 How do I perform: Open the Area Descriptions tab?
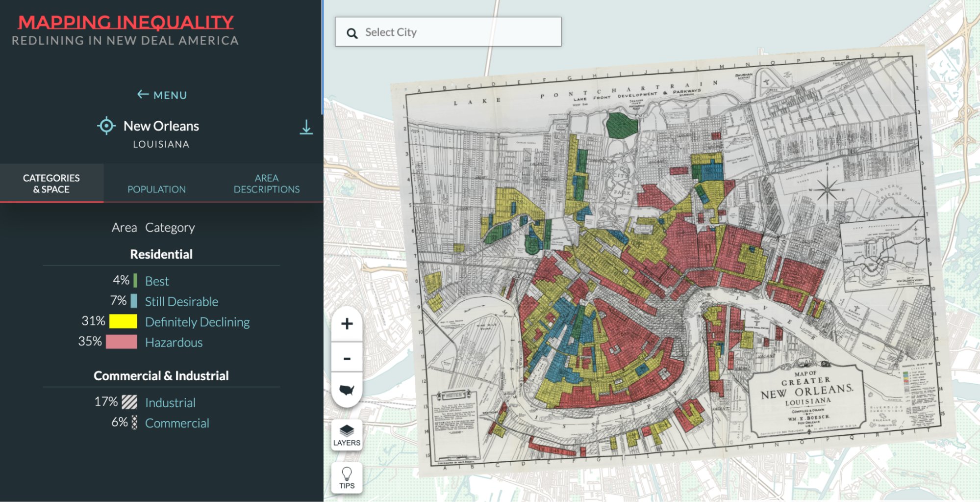click(267, 184)
